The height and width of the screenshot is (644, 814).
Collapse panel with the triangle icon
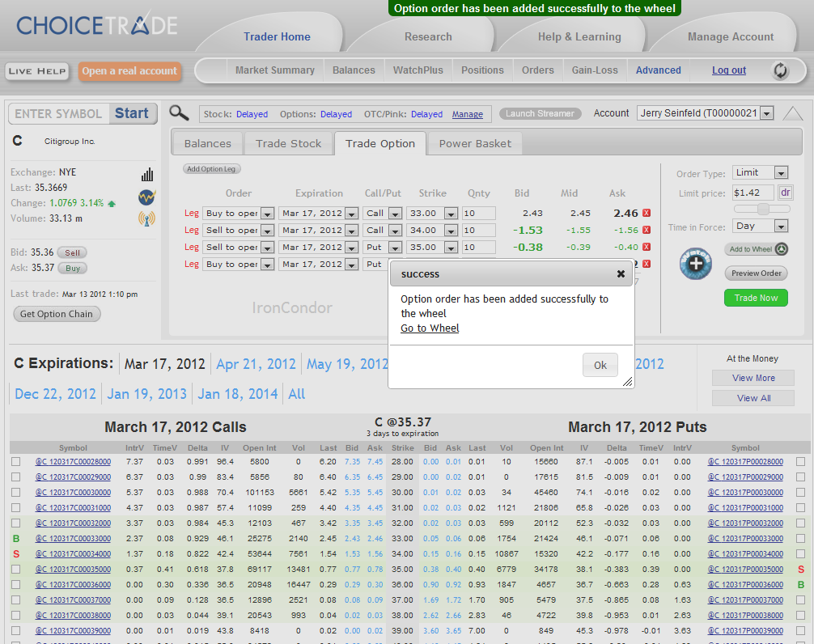tap(793, 113)
